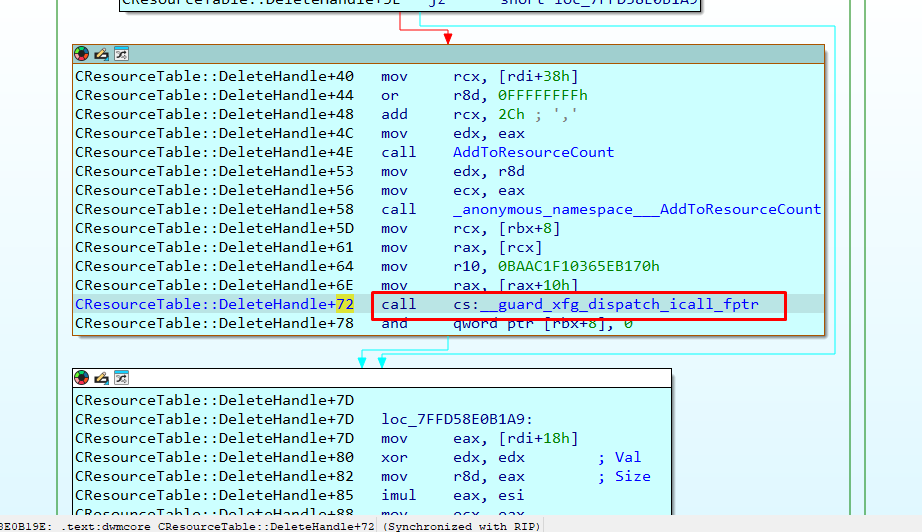Select operand eax, esi on the imul line

click(489, 496)
